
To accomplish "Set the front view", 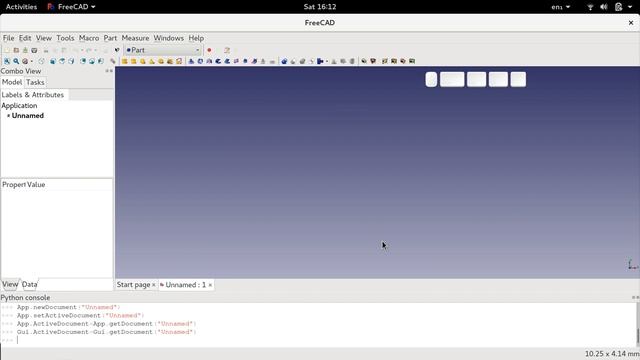I will coord(53,61).
